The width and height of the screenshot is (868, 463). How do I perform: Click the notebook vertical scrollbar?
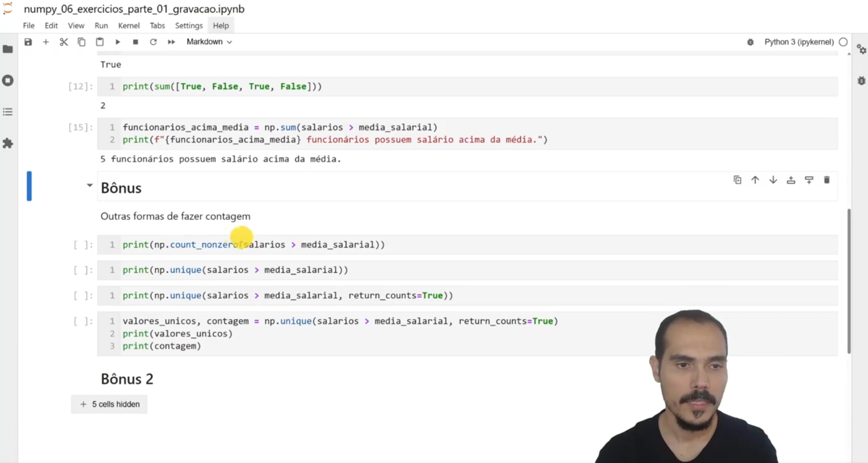[849, 281]
